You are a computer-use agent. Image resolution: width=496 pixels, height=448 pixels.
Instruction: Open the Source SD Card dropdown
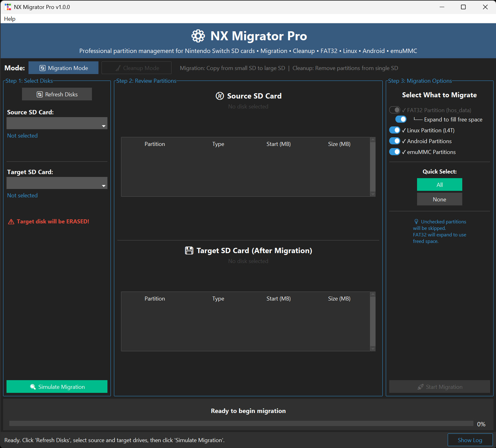point(57,123)
